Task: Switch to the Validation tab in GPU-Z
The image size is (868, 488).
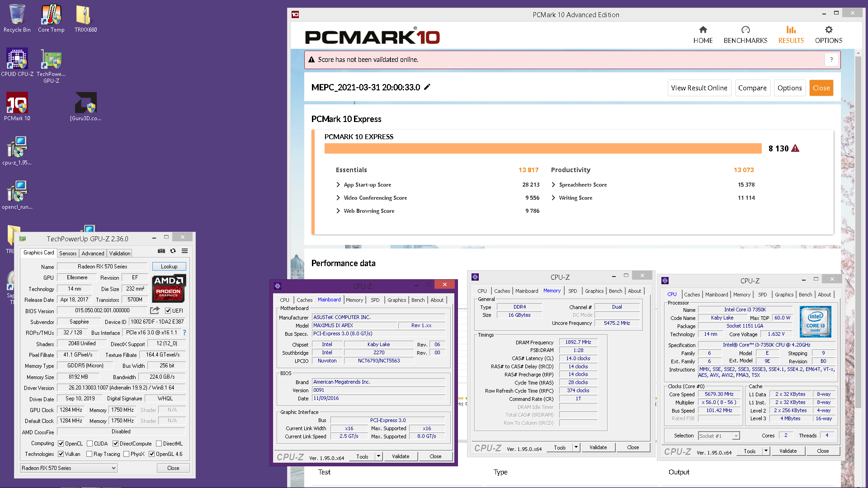Action: click(x=120, y=253)
